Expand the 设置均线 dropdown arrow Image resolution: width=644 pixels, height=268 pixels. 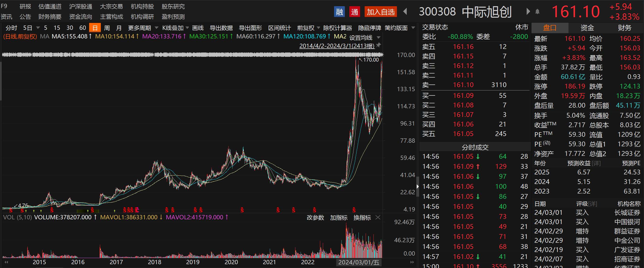(379, 37)
